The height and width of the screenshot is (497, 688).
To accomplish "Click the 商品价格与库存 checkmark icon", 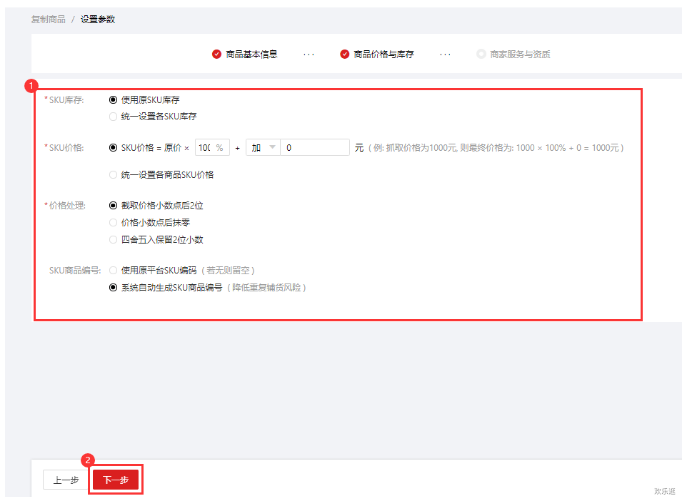I will coord(344,54).
